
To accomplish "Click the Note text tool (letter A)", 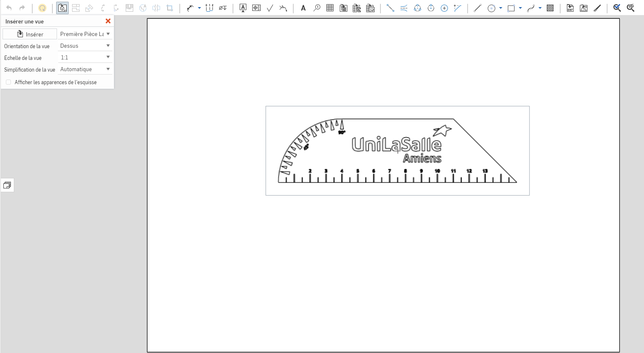I will coord(303,8).
